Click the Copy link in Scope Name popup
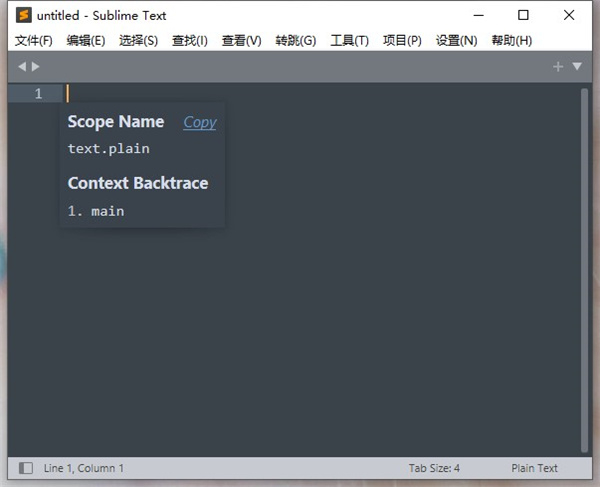This screenshot has height=487, width=600. 200,122
